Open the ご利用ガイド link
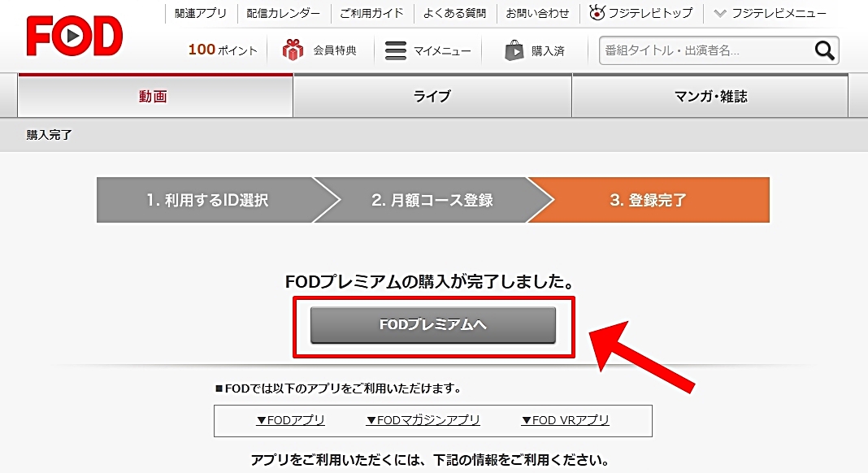Image resolution: width=868 pixels, height=473 pixels. click(371, 13)
